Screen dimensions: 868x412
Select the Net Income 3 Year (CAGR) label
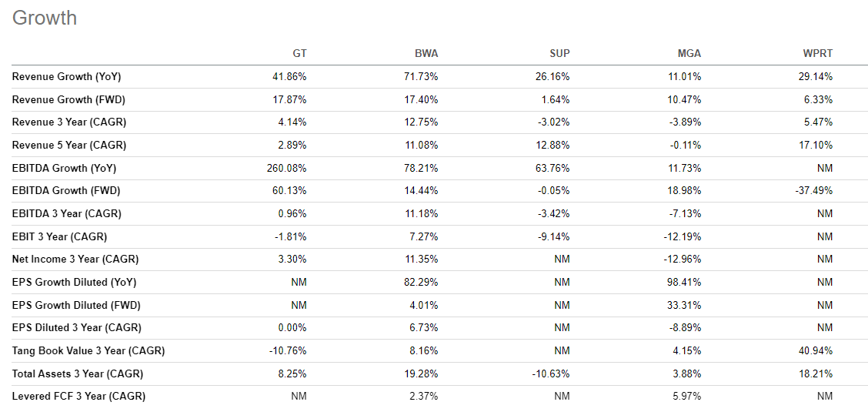coord(75,260)
